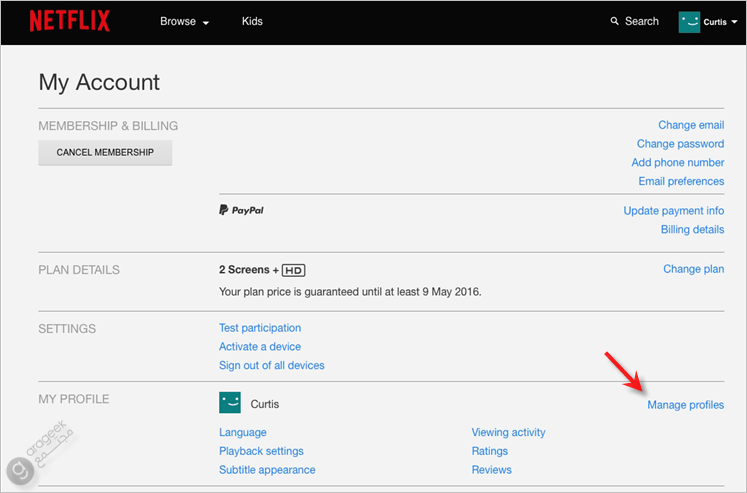Click Sign out of all devices

[x=272, y=365]
